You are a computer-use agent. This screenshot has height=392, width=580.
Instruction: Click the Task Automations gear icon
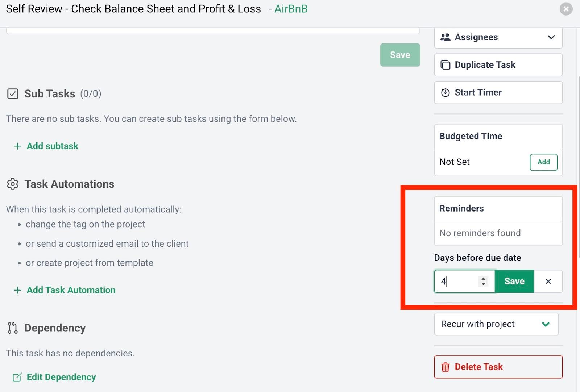(12, 184)
